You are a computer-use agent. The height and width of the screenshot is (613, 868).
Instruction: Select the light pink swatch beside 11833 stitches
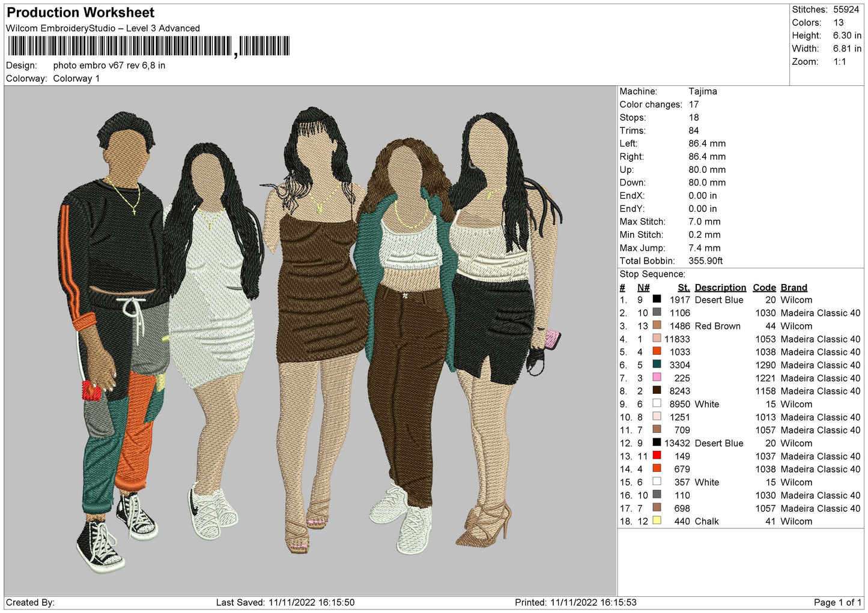point(657,339)
